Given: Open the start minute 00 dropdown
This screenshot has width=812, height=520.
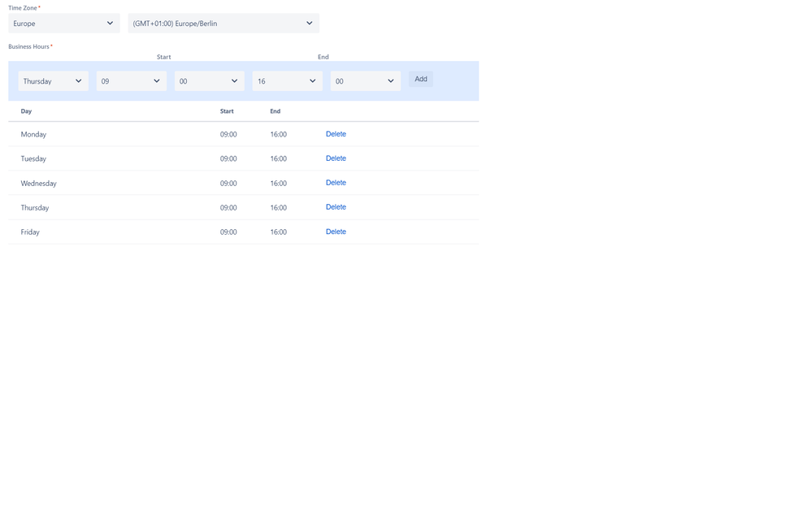Looking at the screenshot, I should point(208,80).
